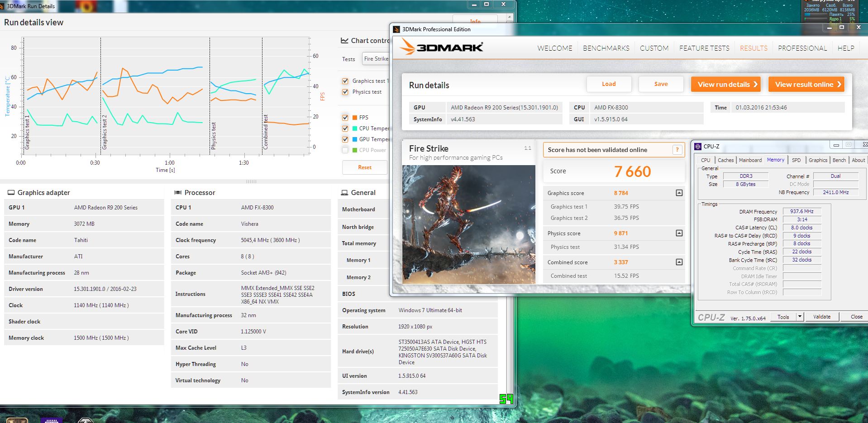Toggle the Graphics test 1 checkbox in Chart controls
The width and height of the screenshot is (868, 423).
pos(345,81)
